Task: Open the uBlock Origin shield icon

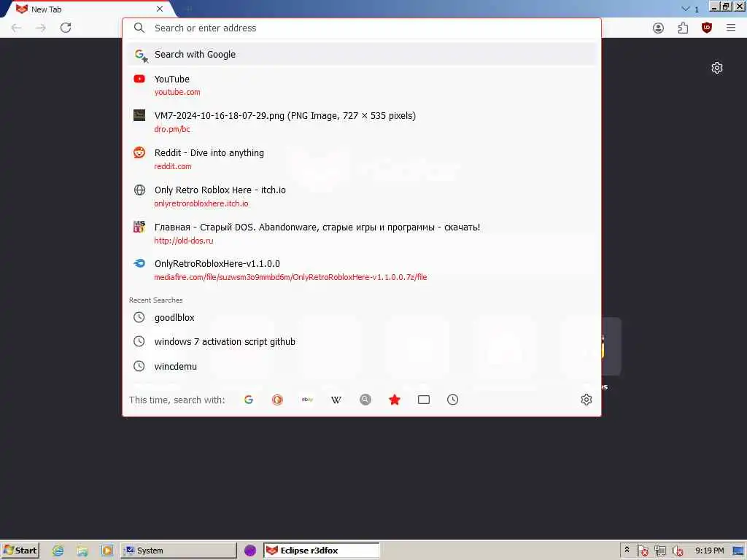Action: 707,28
